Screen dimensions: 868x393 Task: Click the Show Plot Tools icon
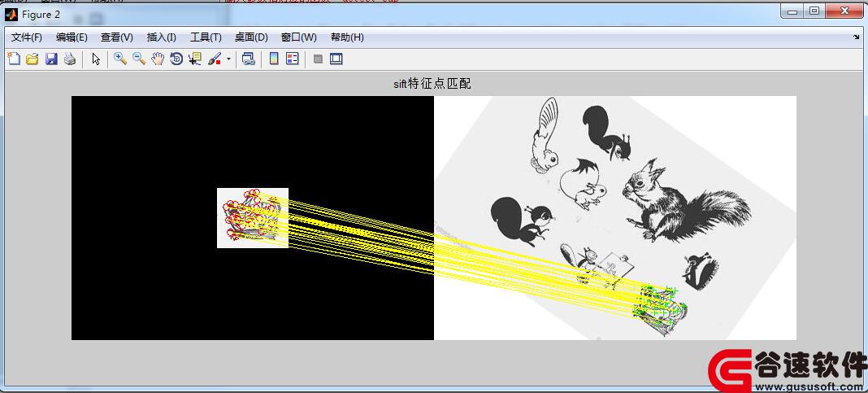pyautogui.click(x=336, y=59)
